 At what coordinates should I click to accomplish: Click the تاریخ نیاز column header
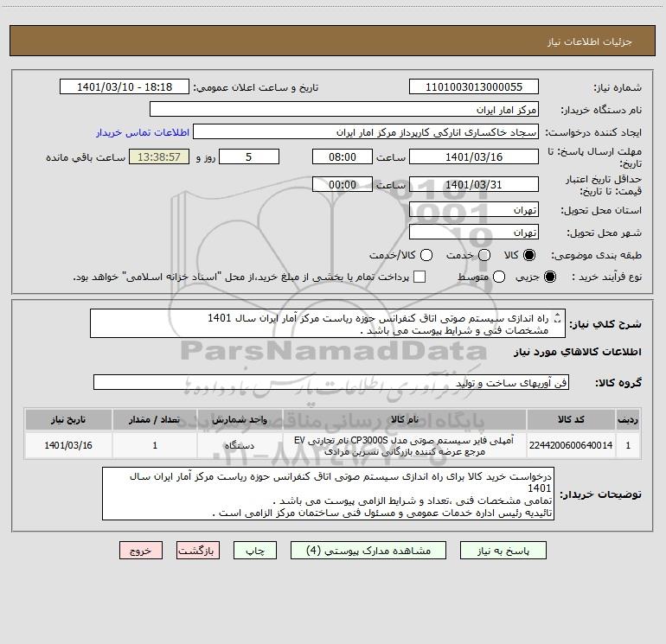[x=68, y=420]
